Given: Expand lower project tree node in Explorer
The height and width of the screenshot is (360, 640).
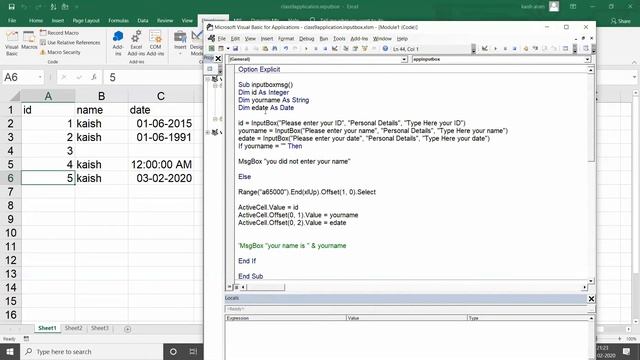Looking at the screenshot, I should tap(208, 132).
